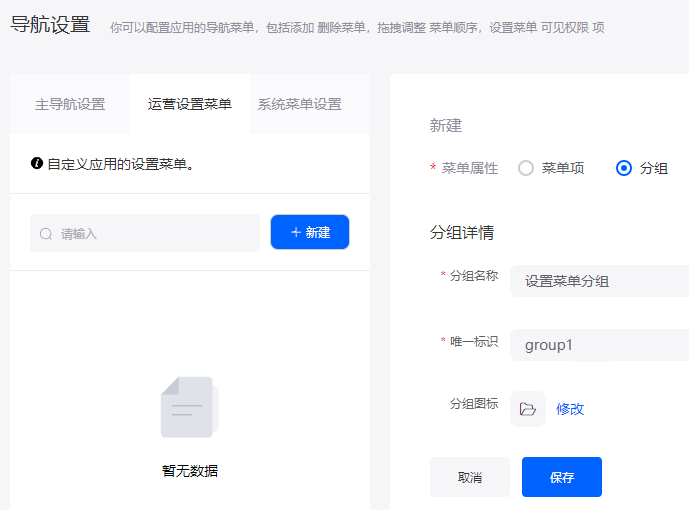Save the group with 保存 button
Viewport: 689px width, 510px height.
coord(562,477)
